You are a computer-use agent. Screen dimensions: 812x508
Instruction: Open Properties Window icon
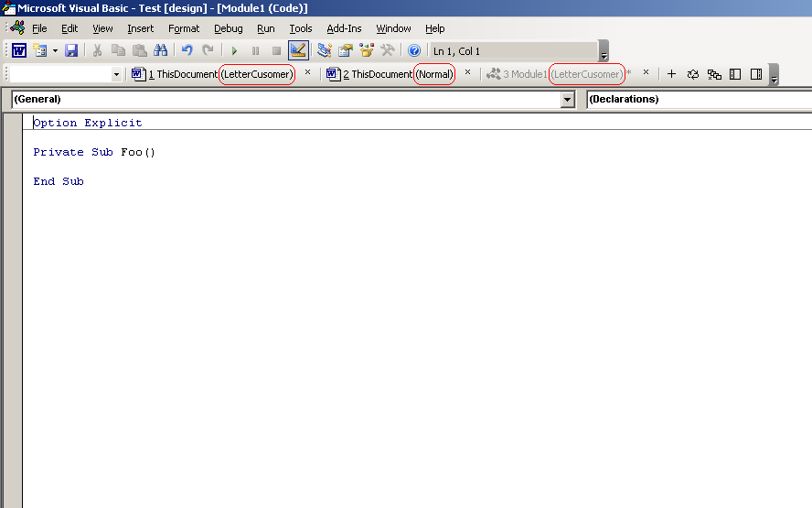tap(346, 50)
